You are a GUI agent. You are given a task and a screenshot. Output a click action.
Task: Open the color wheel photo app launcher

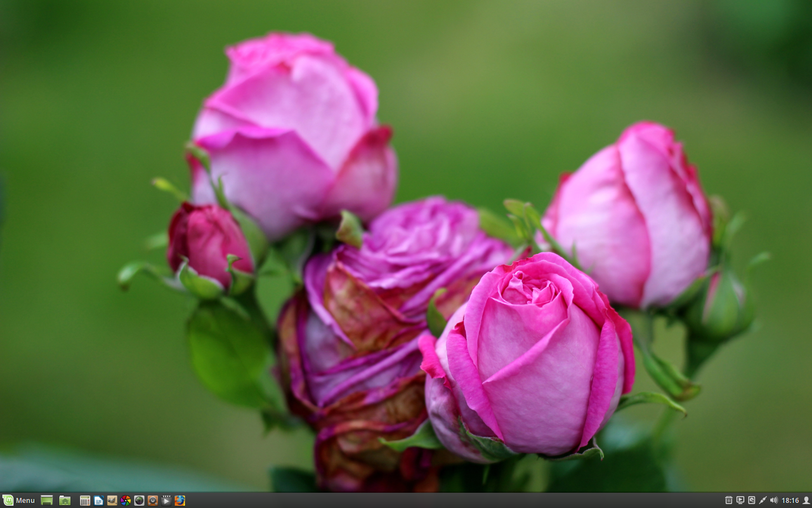(126, 500)
